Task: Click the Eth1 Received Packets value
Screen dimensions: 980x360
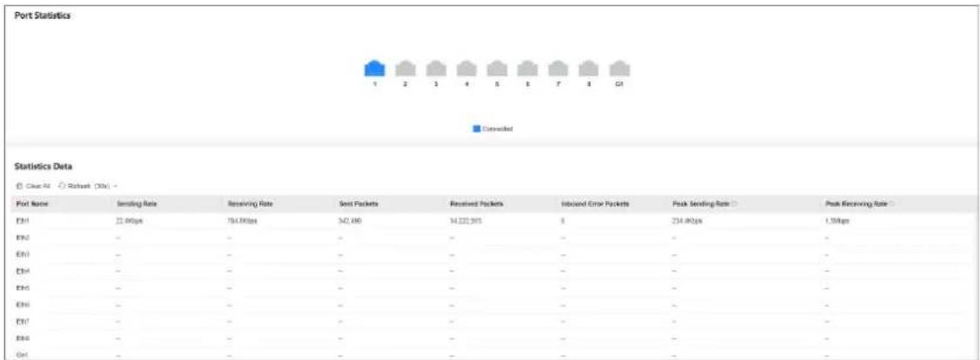Action: point(467,221)
